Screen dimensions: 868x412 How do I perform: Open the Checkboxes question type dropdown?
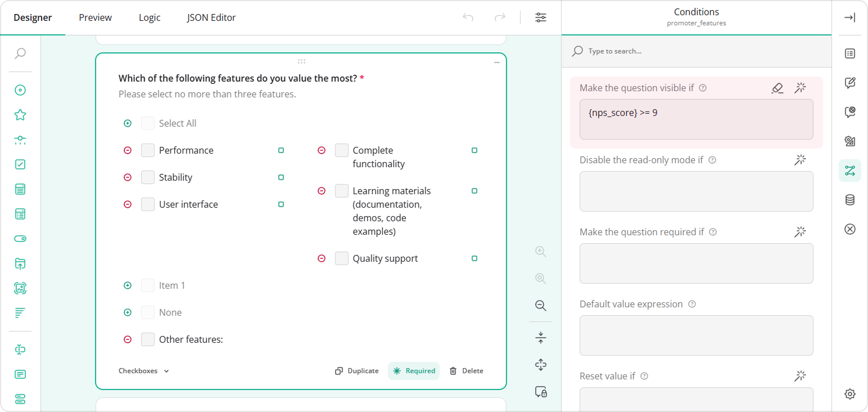pos(144,371)
